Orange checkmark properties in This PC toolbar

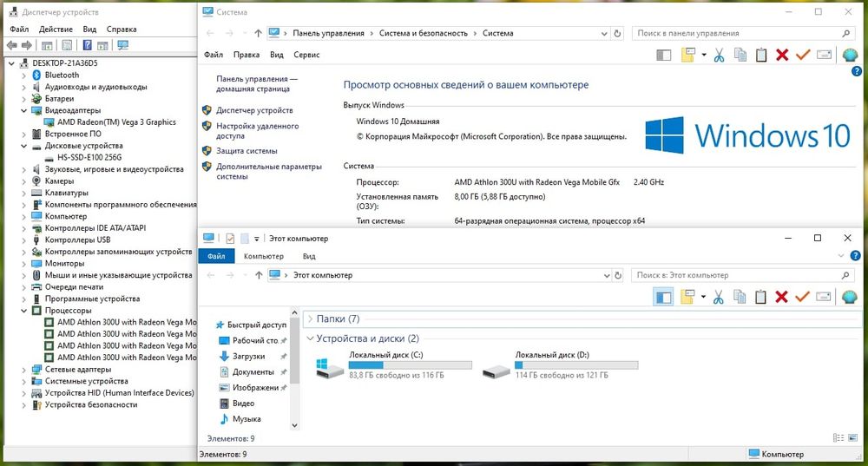pos(802,297)
